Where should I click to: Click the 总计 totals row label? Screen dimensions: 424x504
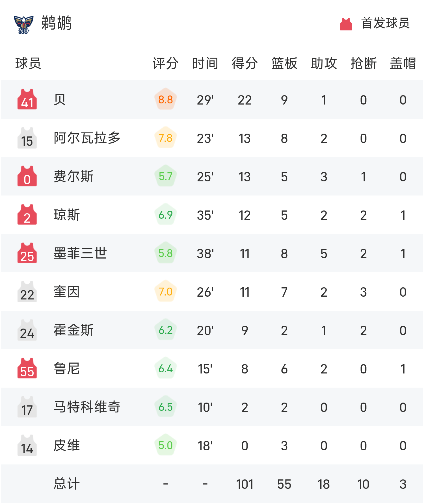[67, 484]
